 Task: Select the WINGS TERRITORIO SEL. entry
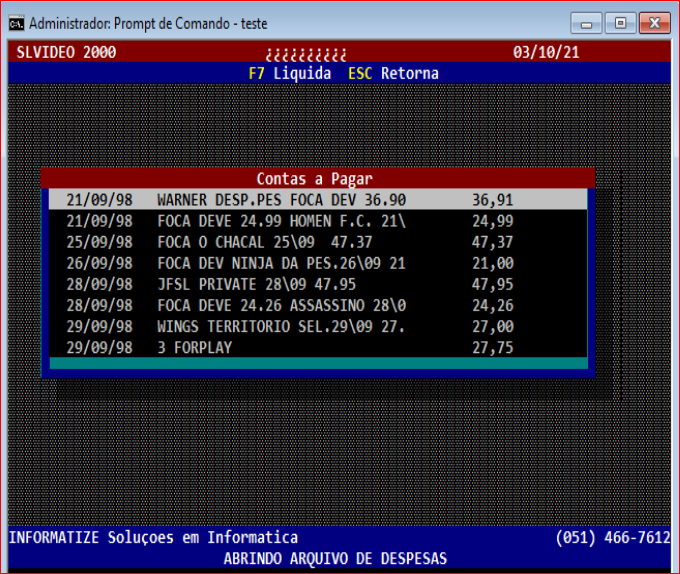(x=281, y=326)
